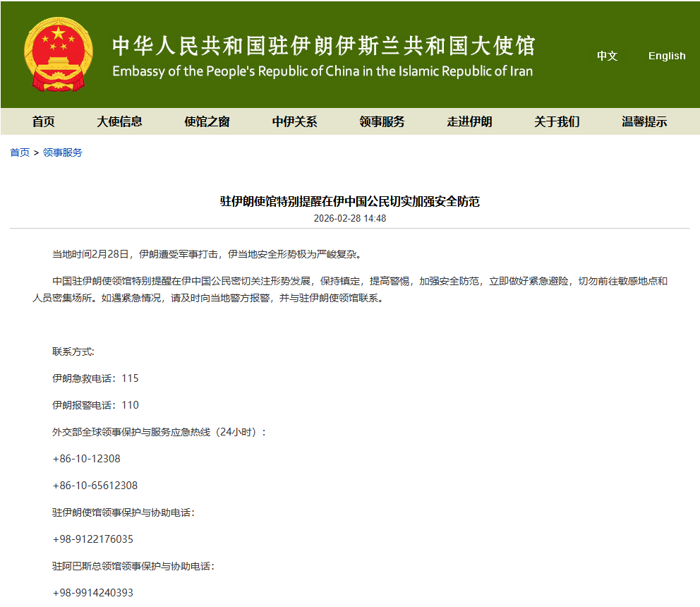This screenshot has height=607, width=700.
Task: Click the publication timestamp 2026-02-28 14:48
Action: click(350, 218)
